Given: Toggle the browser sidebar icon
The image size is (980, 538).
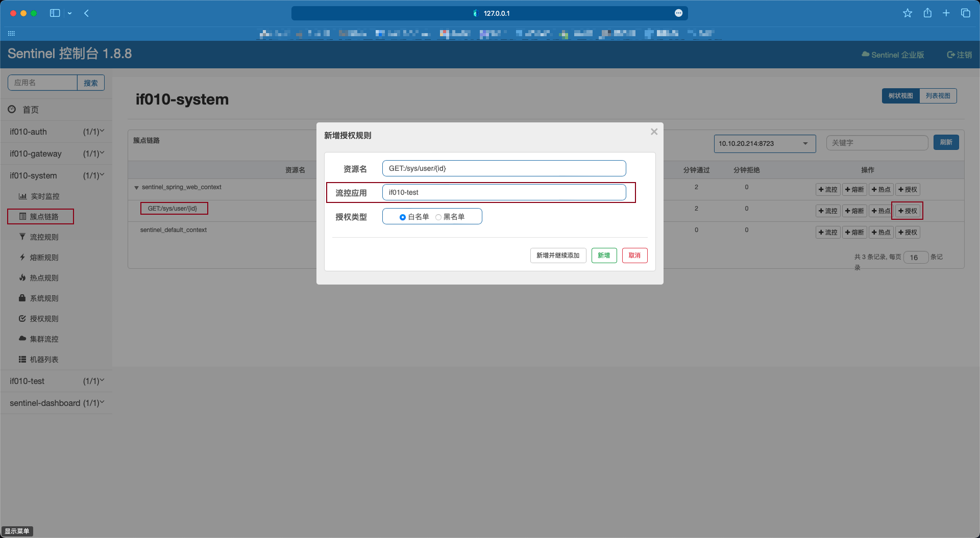Looking at the screenshot, I should click(55, 13).
